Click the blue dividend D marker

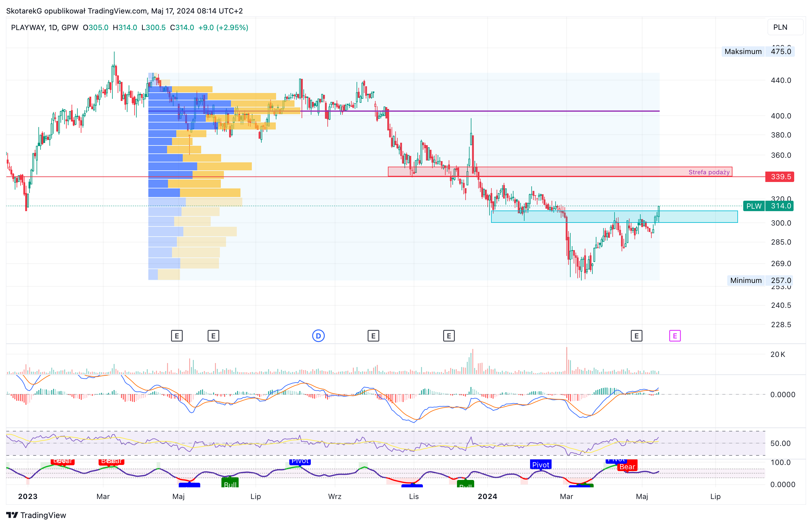pos(318,336)
